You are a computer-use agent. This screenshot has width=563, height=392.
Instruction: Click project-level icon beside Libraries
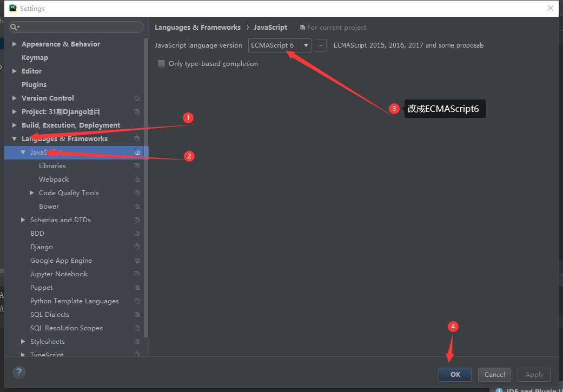pyautogui.click(x=137, y=166)
